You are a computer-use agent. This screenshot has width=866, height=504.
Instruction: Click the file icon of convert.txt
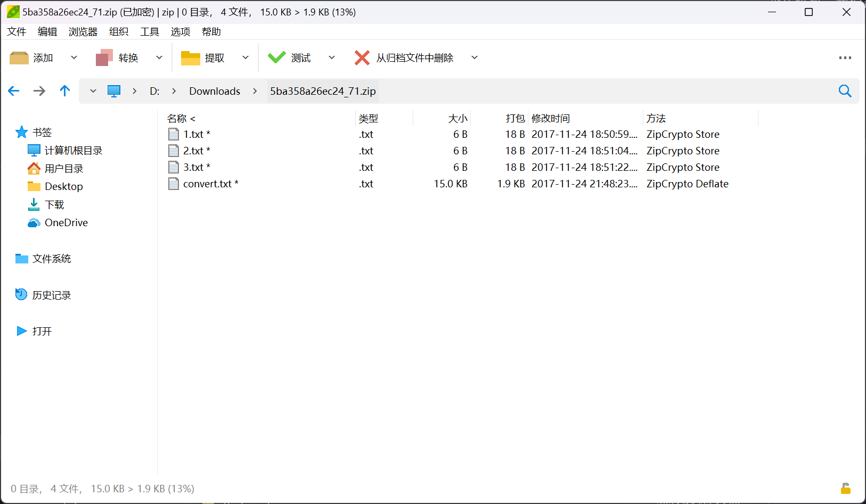(x=174, y=184)
